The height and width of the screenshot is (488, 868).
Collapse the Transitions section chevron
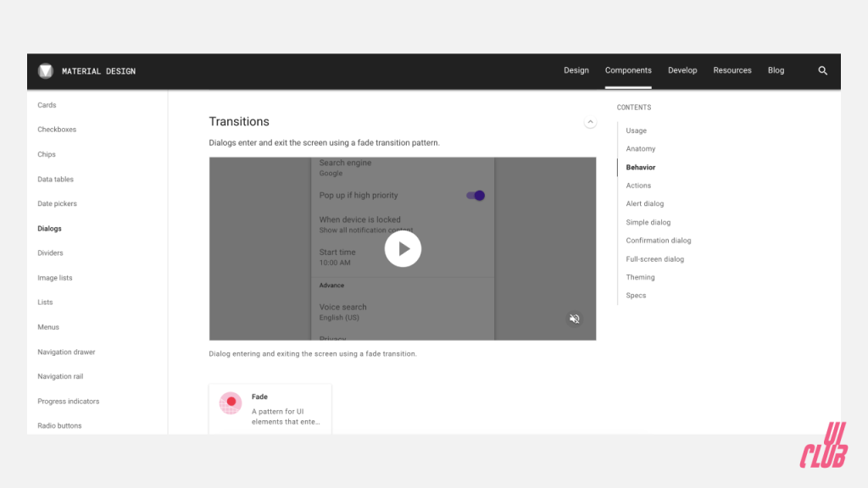tap(590, 122)
